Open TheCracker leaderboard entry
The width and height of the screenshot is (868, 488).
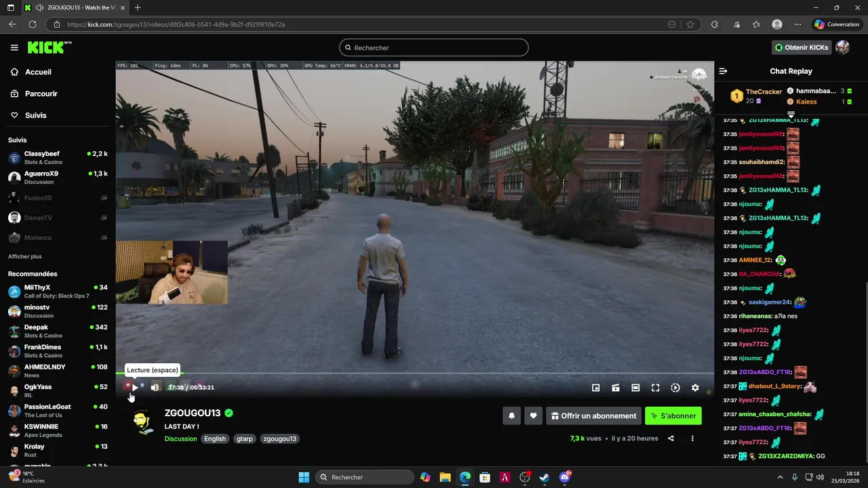(757, 96)
